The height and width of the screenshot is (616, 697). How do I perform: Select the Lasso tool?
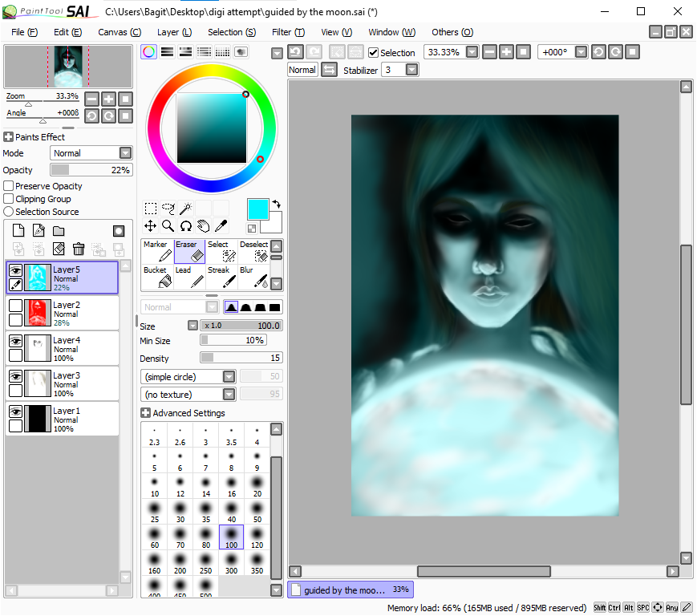168,208
